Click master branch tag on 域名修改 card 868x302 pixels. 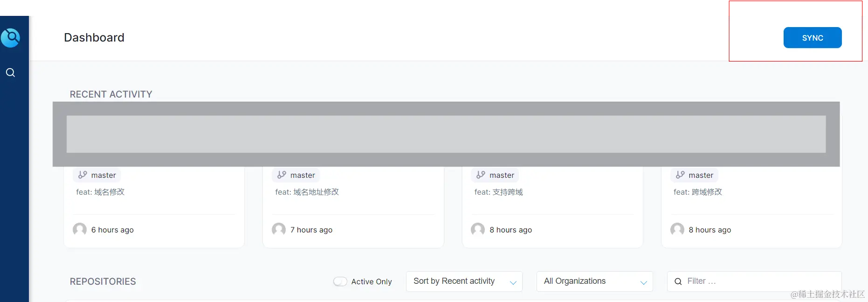pyautogui.click(x=97, y=175)
